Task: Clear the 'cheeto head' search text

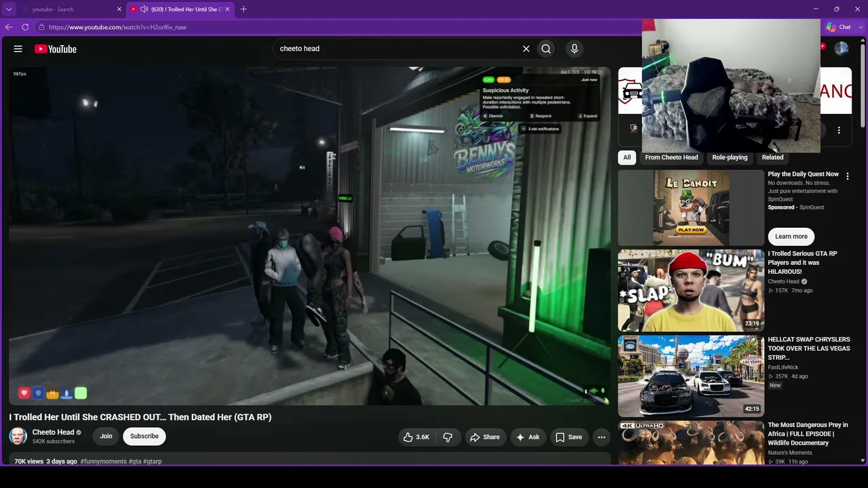Action: tap(526, 49)
